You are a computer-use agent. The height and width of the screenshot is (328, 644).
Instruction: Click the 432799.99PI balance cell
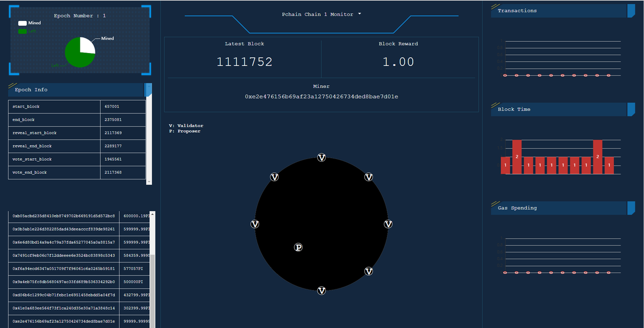coord(134,295)
